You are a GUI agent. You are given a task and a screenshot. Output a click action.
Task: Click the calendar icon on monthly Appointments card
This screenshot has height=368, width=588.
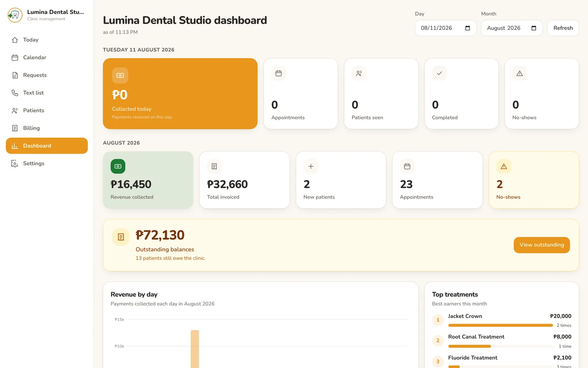pyautogui.click(x=407, y=166)
